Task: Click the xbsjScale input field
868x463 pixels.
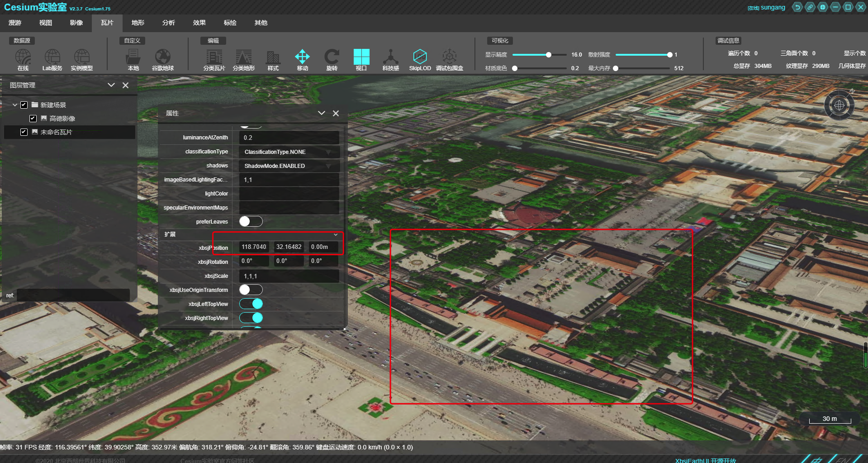Action: [x=289, y=276]
